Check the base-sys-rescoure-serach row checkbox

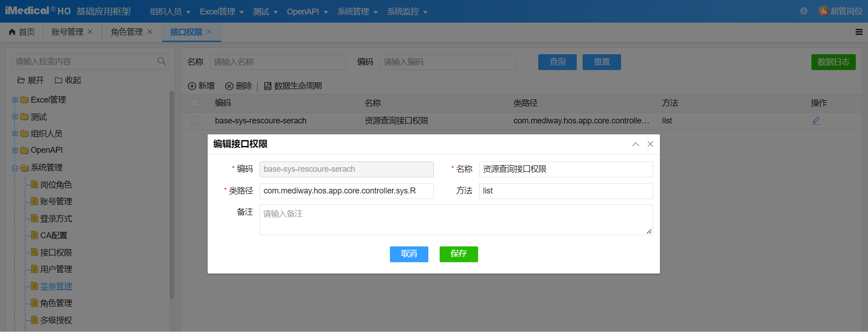pyautogui.click(x=195, y=121)
